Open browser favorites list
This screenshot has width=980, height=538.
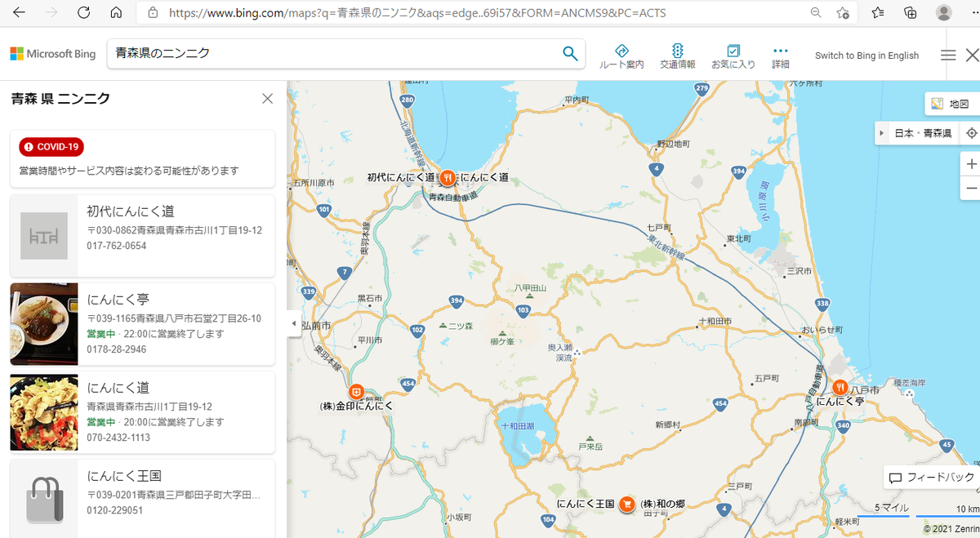(878, 13)
